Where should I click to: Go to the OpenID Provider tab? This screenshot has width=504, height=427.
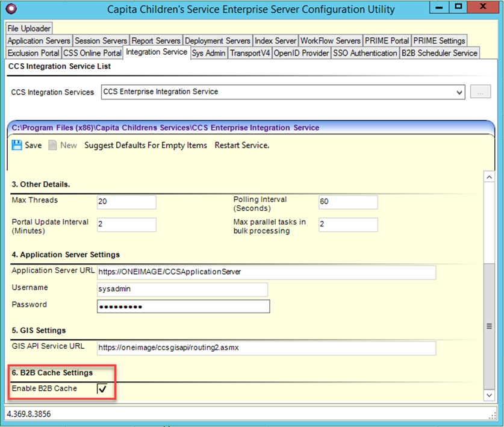[x=301, y=53]
